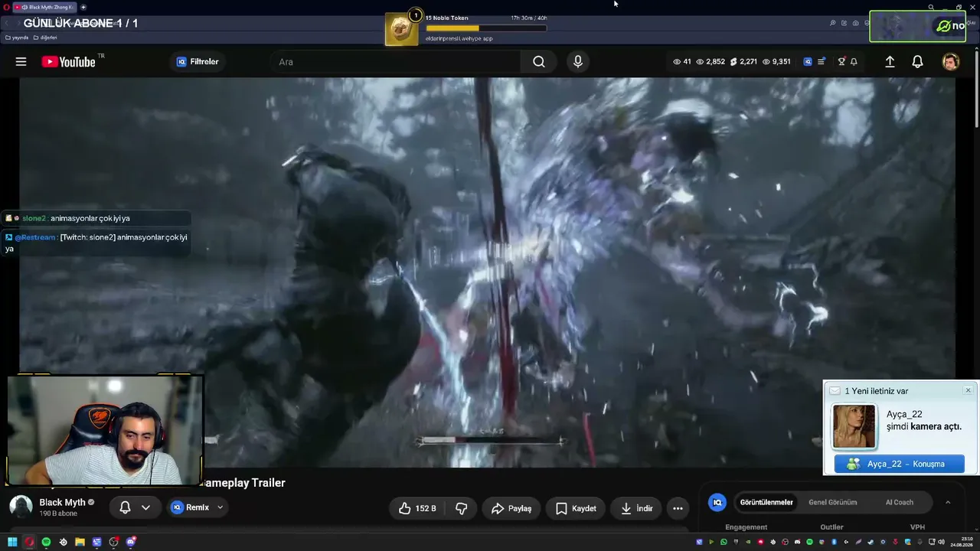Open Spotify in the taskbar
Image resolution: width=980 pixels, height=551 pixels.
click(46, 542)
